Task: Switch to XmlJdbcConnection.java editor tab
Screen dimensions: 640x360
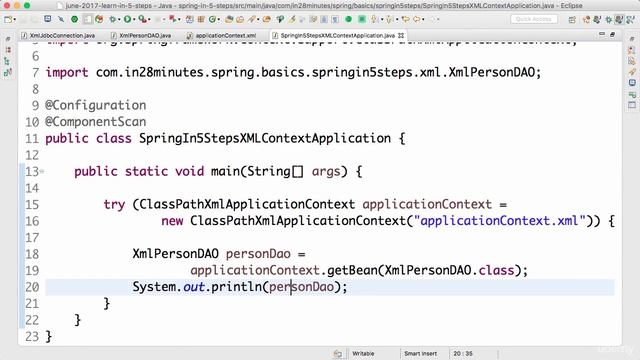Action: (58, 36)
